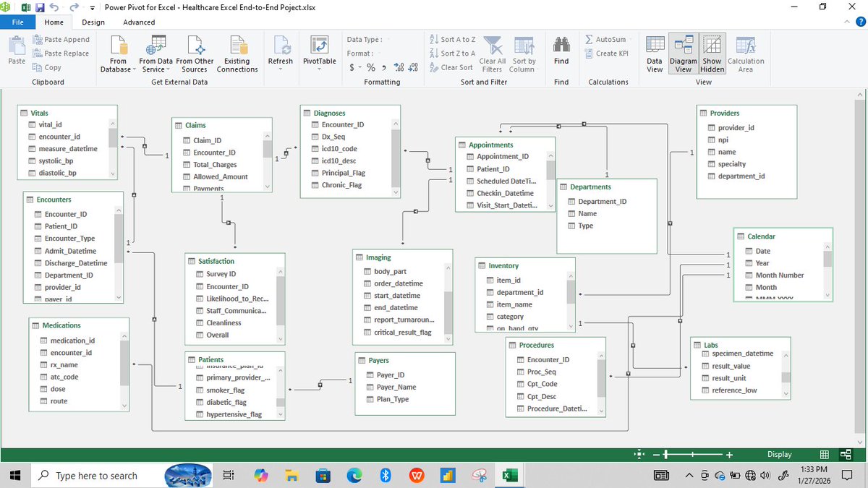Select Month Number field in Calendar table

779,275
